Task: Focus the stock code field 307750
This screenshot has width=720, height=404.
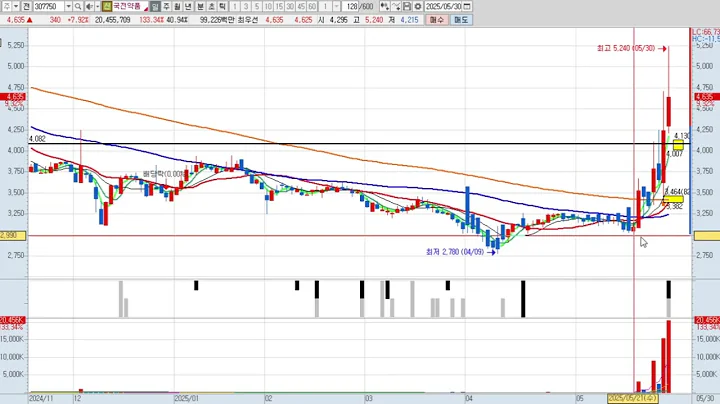Action: coord(49,6)
